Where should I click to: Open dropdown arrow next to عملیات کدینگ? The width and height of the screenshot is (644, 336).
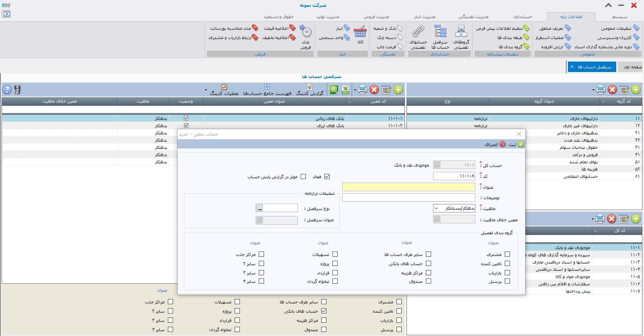click(x=206, y=90)
